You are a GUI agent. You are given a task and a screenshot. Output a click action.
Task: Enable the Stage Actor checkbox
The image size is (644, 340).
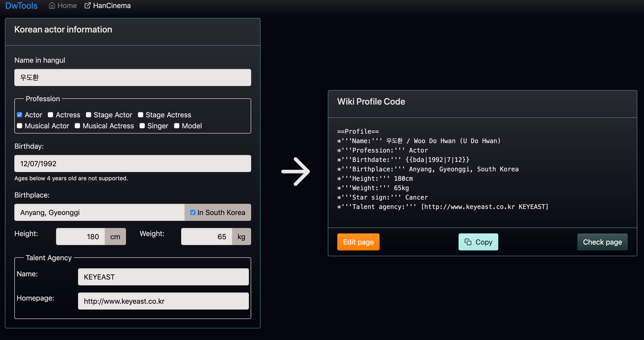(89, 115)
